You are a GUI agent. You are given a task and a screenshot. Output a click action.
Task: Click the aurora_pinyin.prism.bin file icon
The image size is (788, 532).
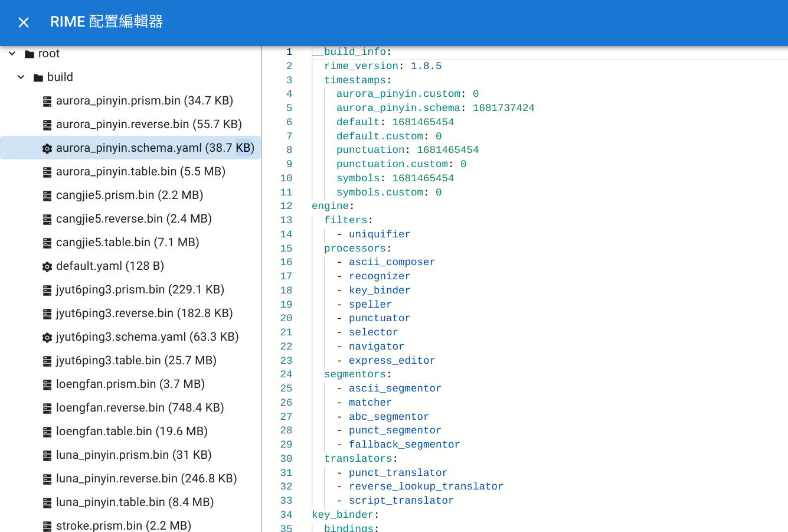(x=47, y=102)
